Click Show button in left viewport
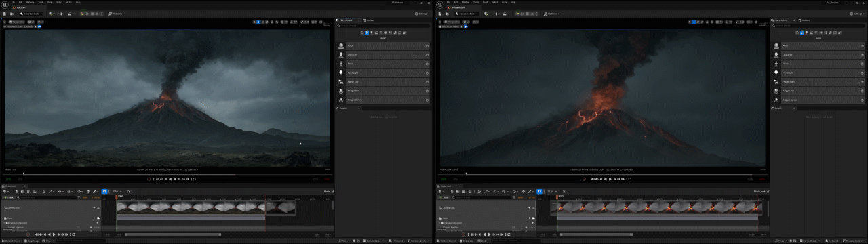Screen dimensions: 868x244 point(41,22)
